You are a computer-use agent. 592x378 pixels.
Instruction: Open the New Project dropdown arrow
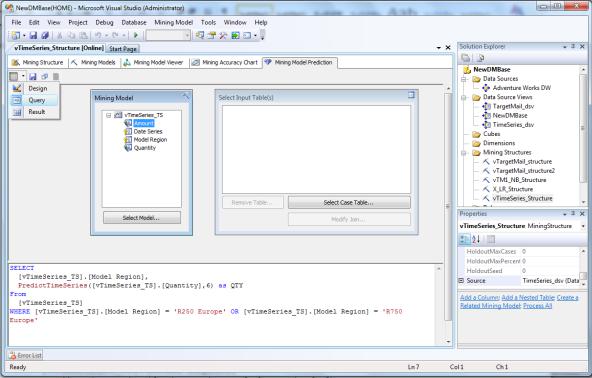pyautogui.click(x=24, y=36)
